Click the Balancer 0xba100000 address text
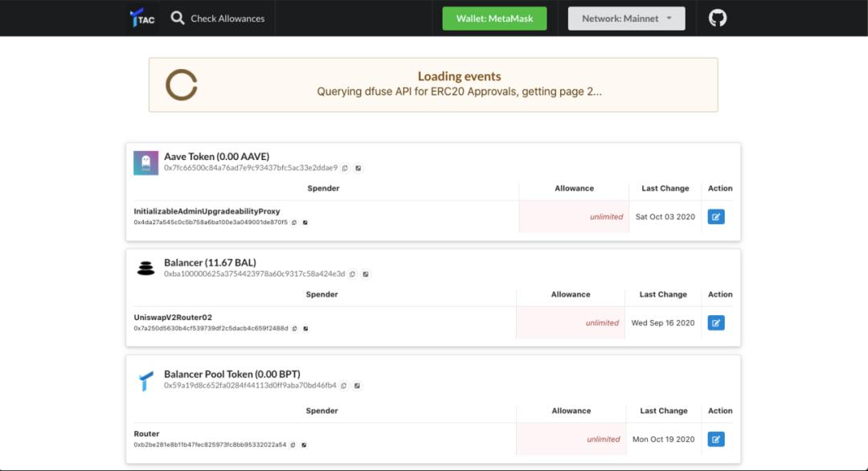The width and height of the screenshot is (868, 471). tap(254, 274)
